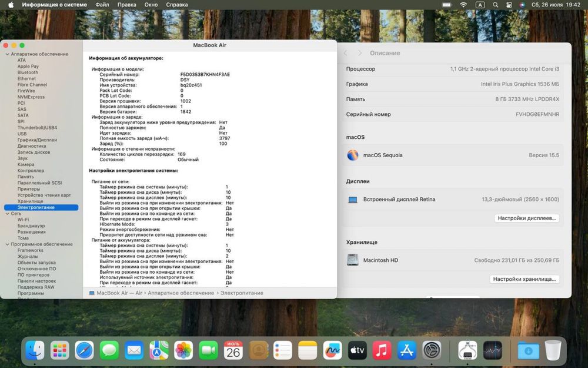Open Maps app in the Dock
588x368 pixels.
(x=159, y=351)
